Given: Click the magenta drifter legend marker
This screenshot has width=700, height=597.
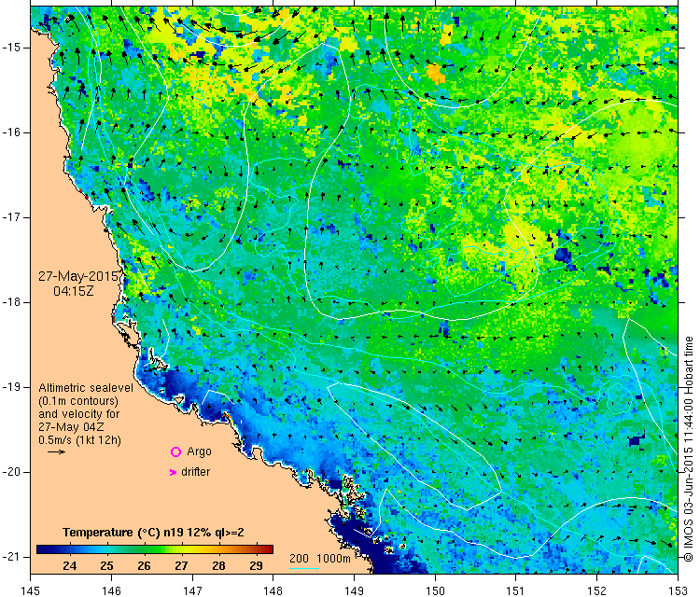Looking at the screenshot, I should click(x=174, y=472).
